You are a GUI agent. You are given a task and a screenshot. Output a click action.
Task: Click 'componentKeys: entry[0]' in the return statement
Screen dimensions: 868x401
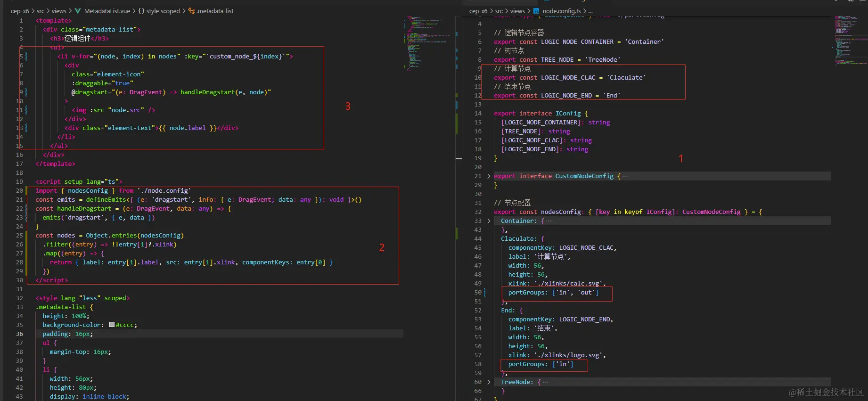pos(284,262)
